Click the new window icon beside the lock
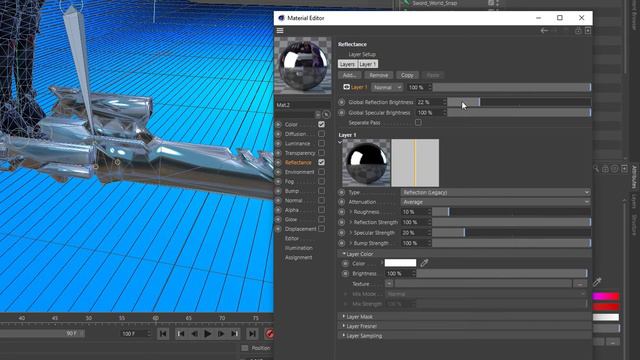This screenshot has height=360, width=640. tap(588, 31)
